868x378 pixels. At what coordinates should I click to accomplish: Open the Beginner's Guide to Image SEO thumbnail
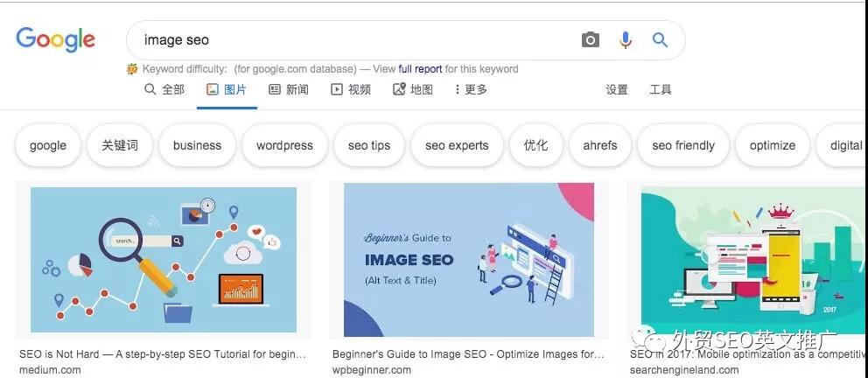[x=469, y=260]
